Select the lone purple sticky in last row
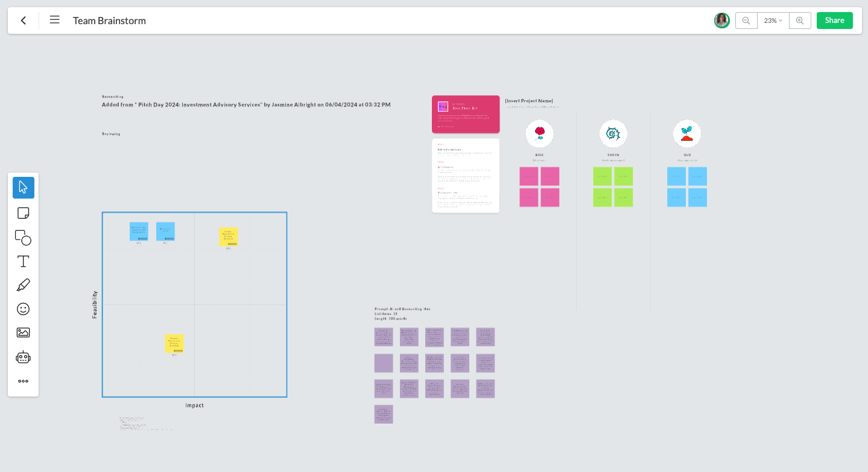This screenshot has width=868, height=472. 384,414
